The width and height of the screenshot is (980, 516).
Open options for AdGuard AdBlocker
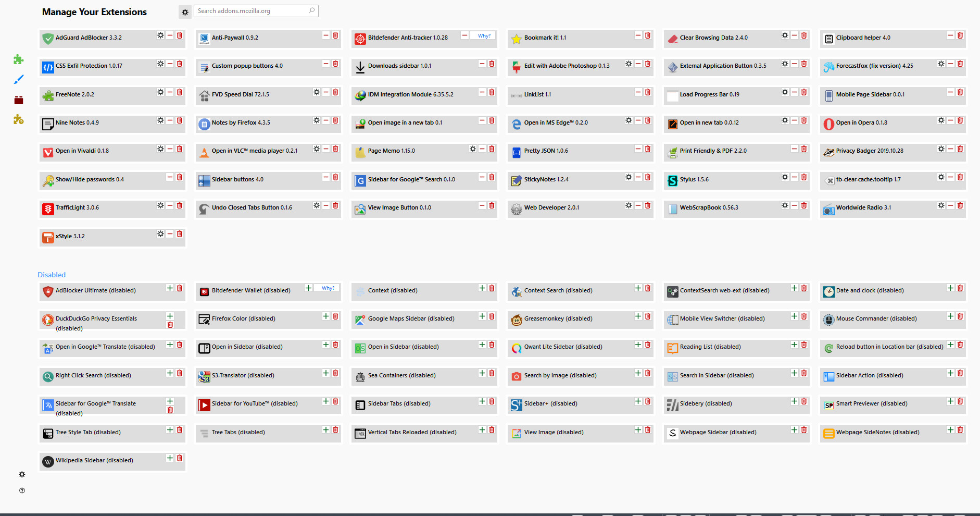[x=160, y=35]
